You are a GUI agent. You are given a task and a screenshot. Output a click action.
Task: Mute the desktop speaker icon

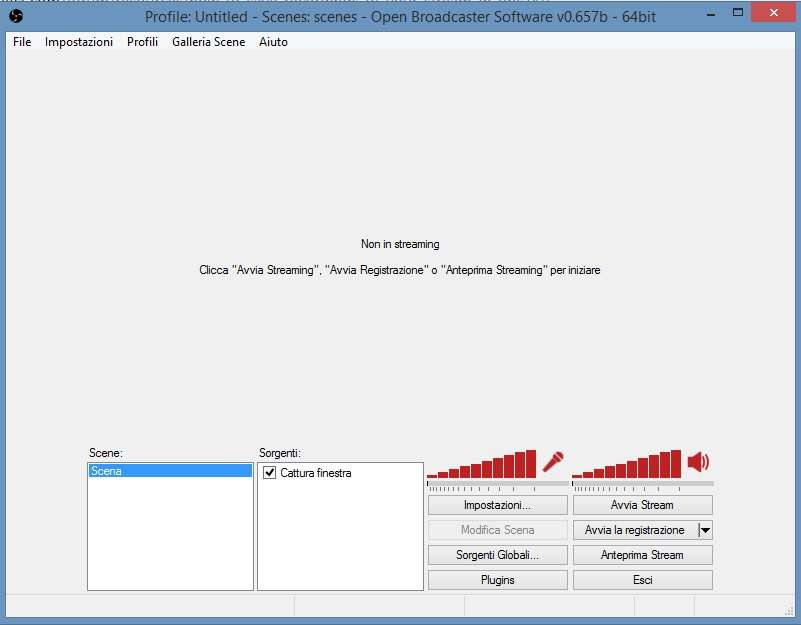[x=698, y=462]
